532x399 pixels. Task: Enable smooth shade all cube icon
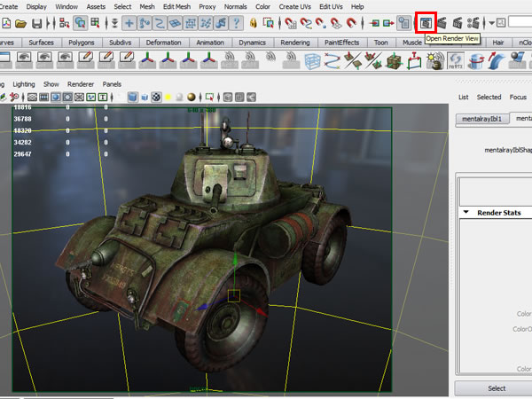point(133,98)
